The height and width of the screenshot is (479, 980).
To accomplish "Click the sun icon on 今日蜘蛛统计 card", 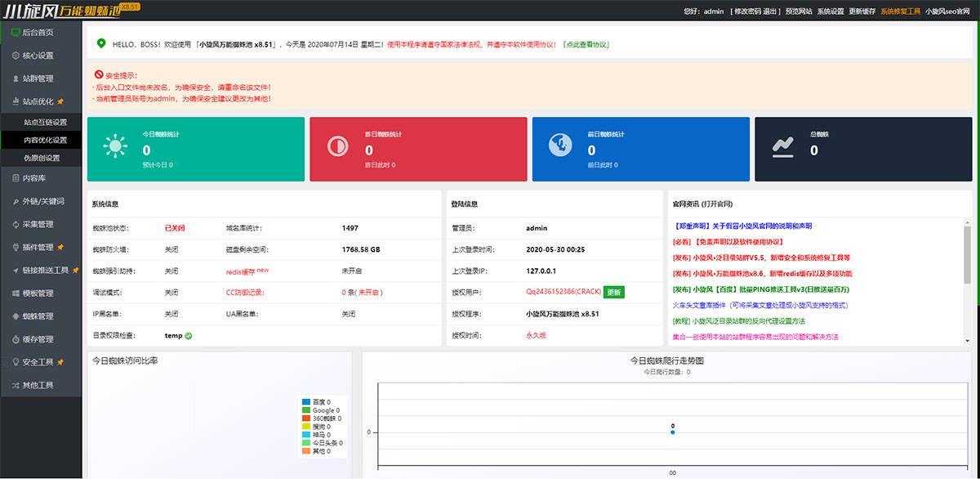I will click(115, 146).
